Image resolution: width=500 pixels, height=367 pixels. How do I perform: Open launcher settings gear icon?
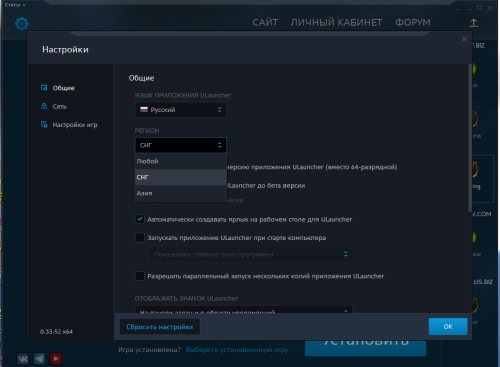pos(22,24)
